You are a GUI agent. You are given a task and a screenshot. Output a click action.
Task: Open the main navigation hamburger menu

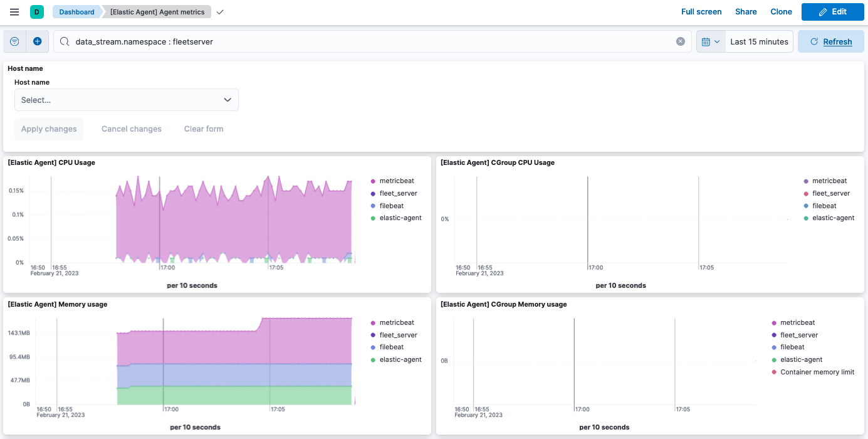pos(14,11)
